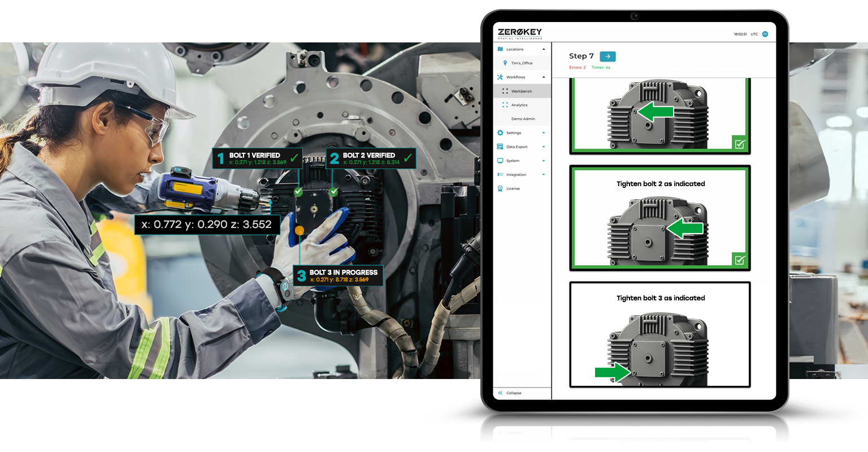
Task: Click the License ribbon badge icon
Action: [500, 188]
